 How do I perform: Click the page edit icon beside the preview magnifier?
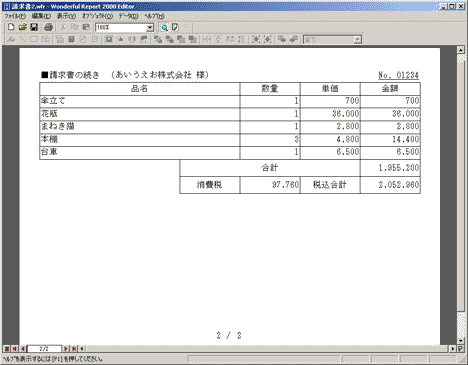(175, 28)
